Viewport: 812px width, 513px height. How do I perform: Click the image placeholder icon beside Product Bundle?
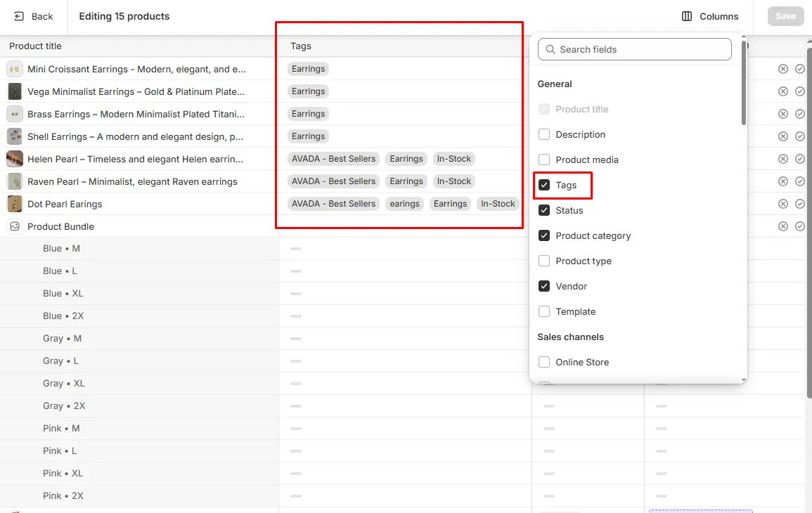[15, 226]
